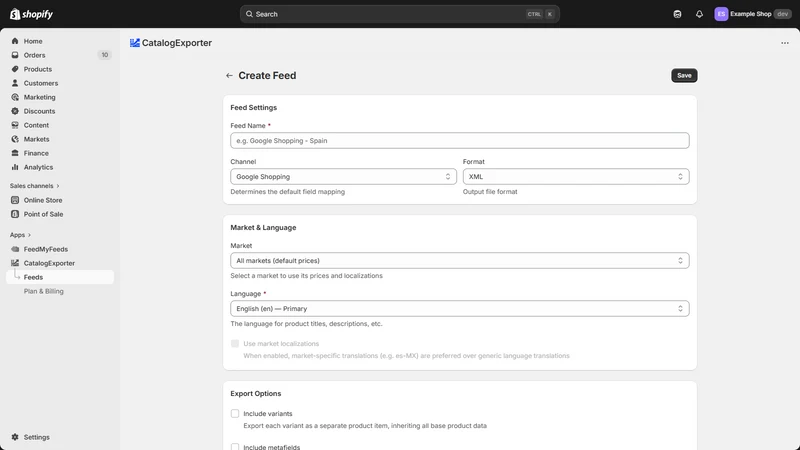Open the Language dropdown
This screenshot has height=450, width=800.
(x=460, y=309)
